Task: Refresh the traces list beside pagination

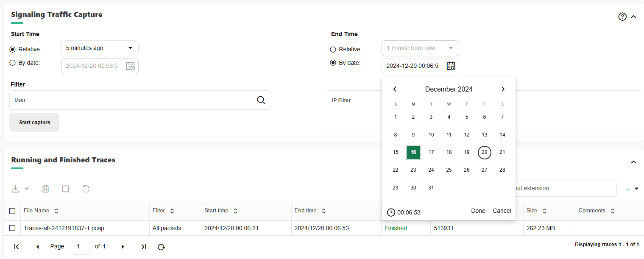Action: 161,247
